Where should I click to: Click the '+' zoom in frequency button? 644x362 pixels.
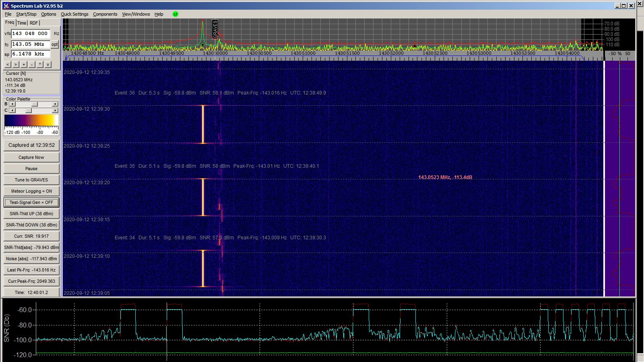(x=24, y=64)
